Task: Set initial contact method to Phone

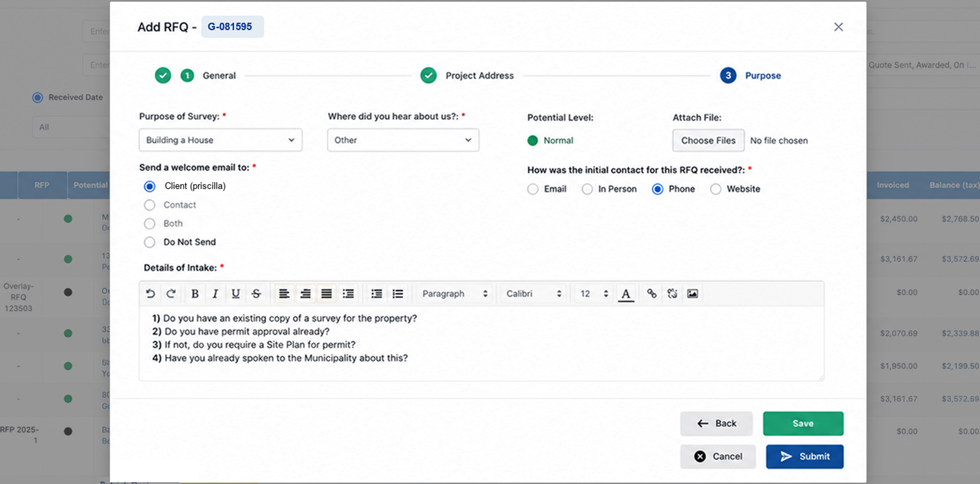Action: [657, 189]
